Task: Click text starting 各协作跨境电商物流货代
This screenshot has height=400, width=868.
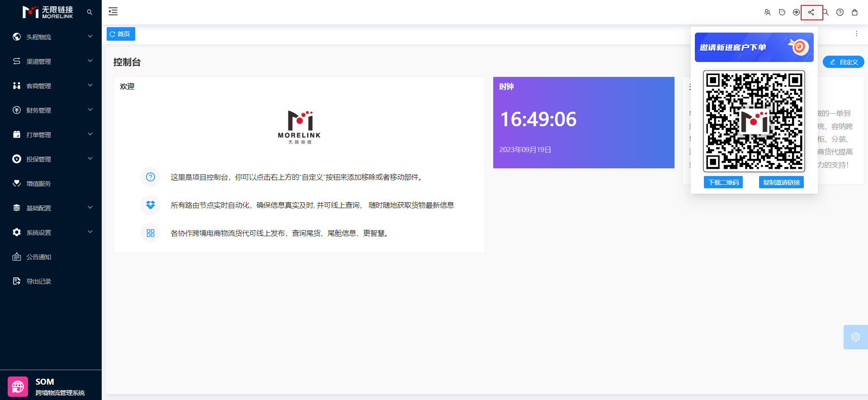Action: click(x=281, y=233)
